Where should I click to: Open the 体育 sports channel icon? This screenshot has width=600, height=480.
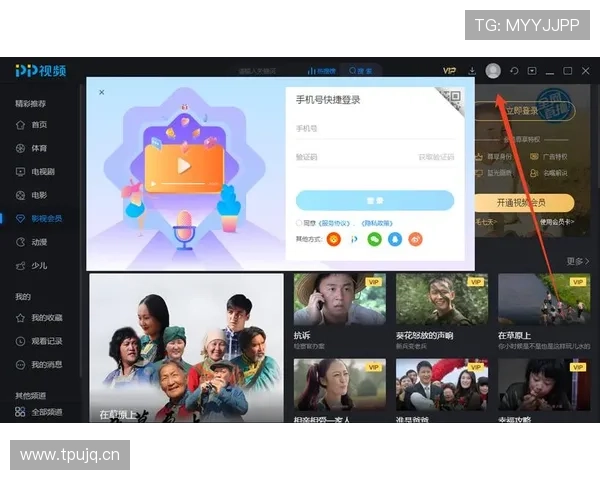point(20,148)
